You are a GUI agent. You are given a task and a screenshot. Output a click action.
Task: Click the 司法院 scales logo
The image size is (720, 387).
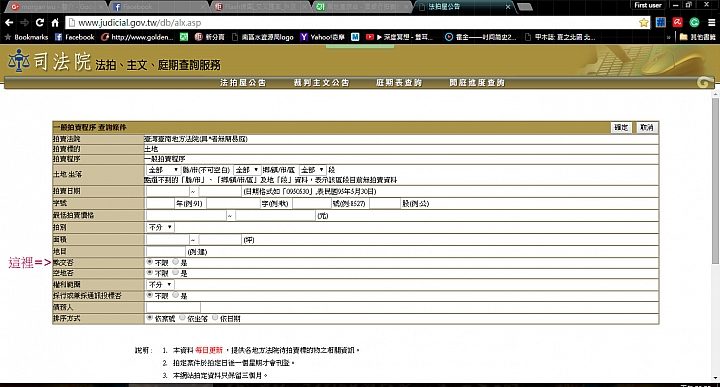coord(18,61)
